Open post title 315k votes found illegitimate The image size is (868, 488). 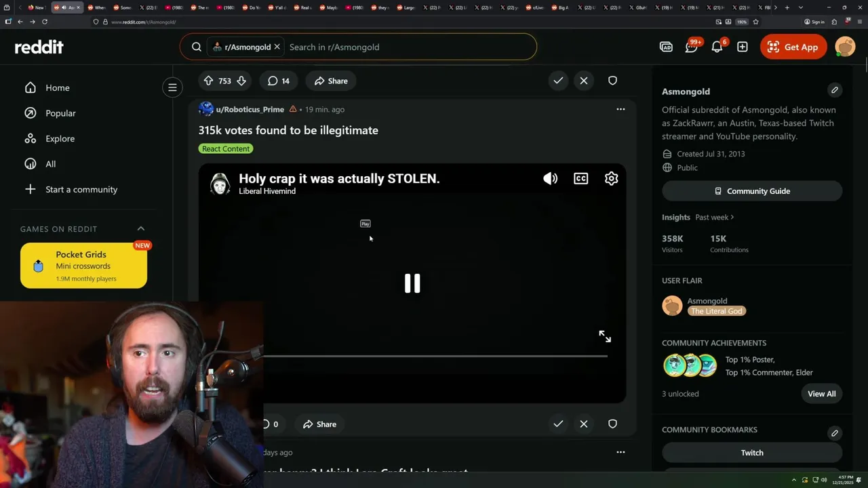[x=288, y=130]
